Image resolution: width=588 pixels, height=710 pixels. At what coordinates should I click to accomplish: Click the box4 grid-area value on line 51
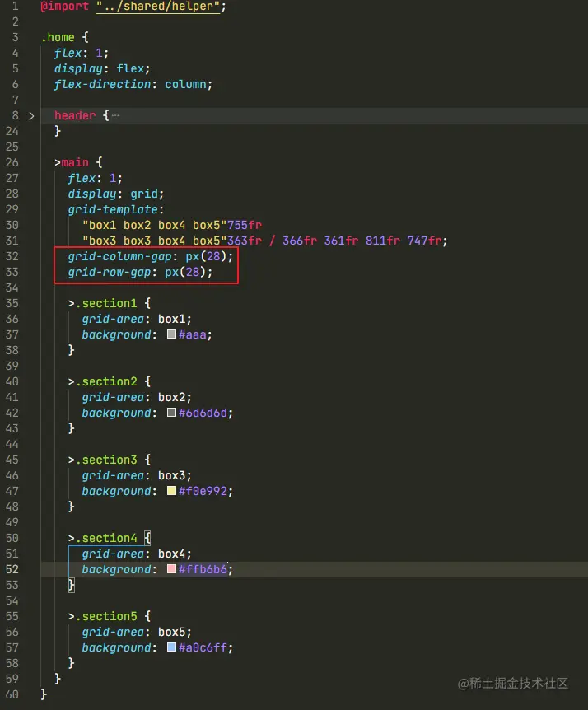click(171, 554)
